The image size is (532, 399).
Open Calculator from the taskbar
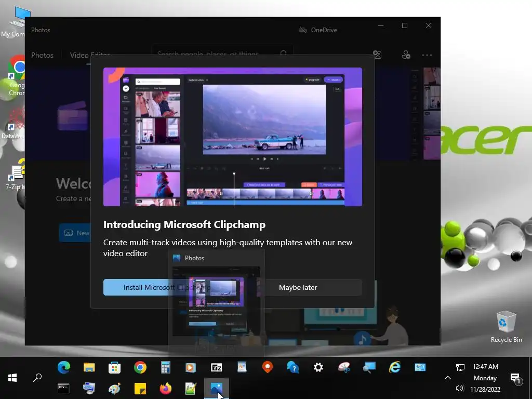click(x=166, y=367)
